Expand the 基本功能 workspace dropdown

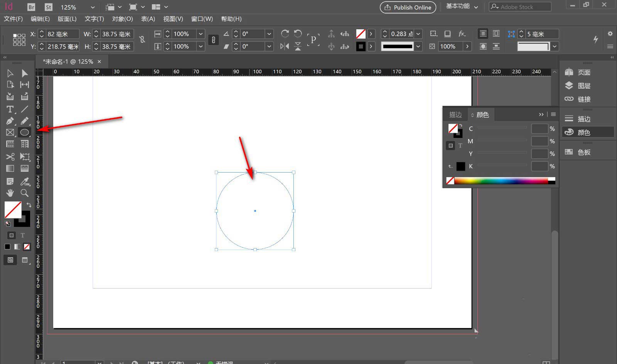coord(476,7)
